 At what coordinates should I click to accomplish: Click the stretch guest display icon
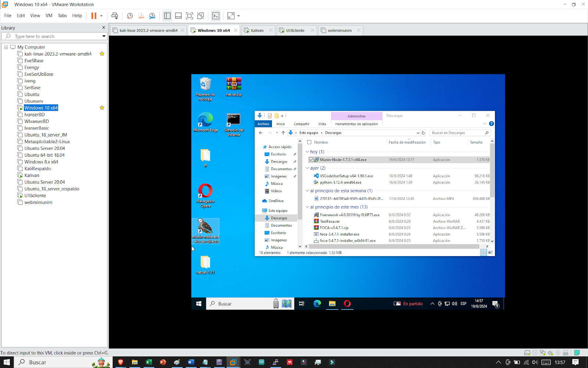(231, 16)
